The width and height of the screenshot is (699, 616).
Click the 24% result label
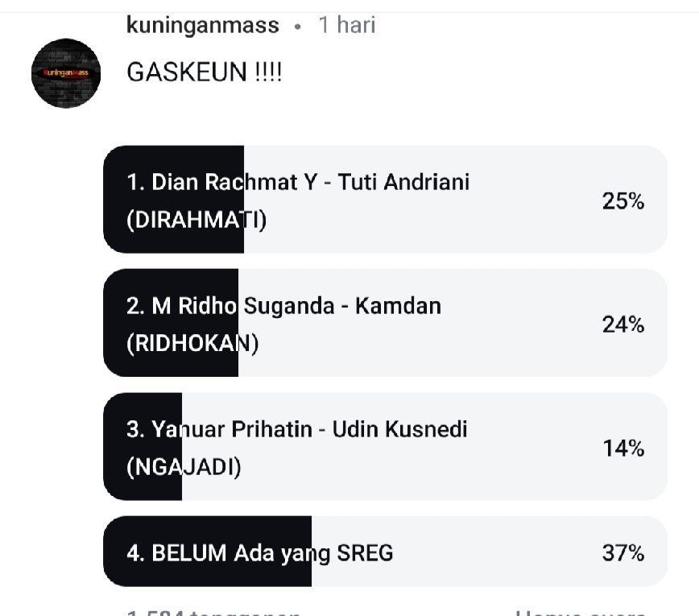[x=623, y=325]
